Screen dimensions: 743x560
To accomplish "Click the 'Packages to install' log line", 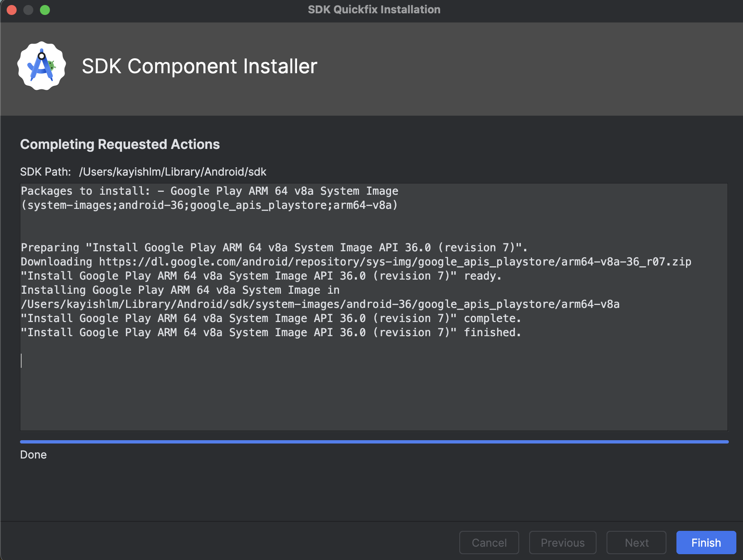I will pyautogui.click(x=209, y=191).
